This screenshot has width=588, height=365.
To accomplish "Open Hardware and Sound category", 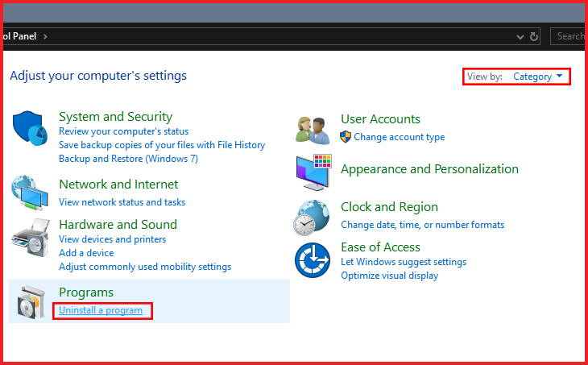I will (118, 224).
